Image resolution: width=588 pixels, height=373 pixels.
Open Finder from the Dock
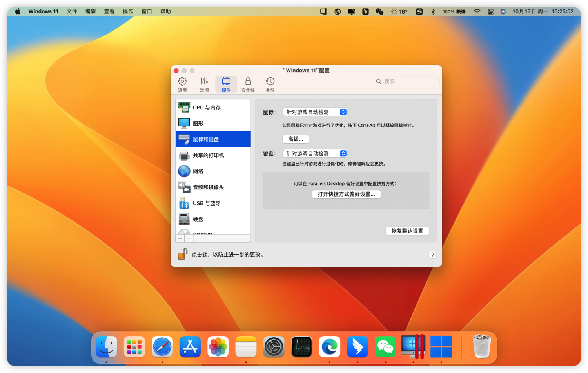click(106, 347)
